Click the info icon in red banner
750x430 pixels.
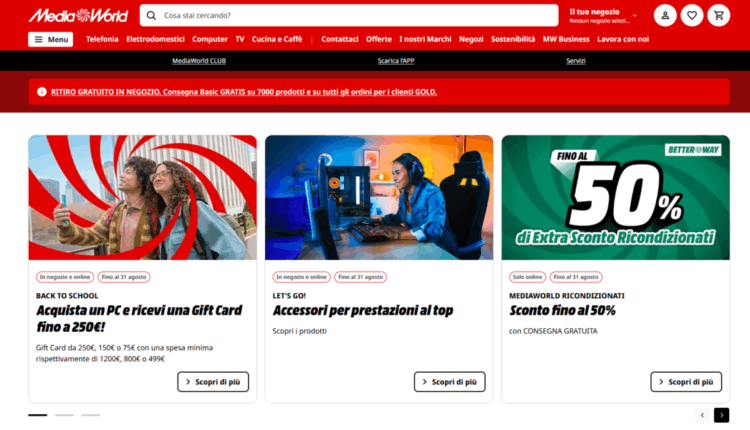(x=42, y=91)
